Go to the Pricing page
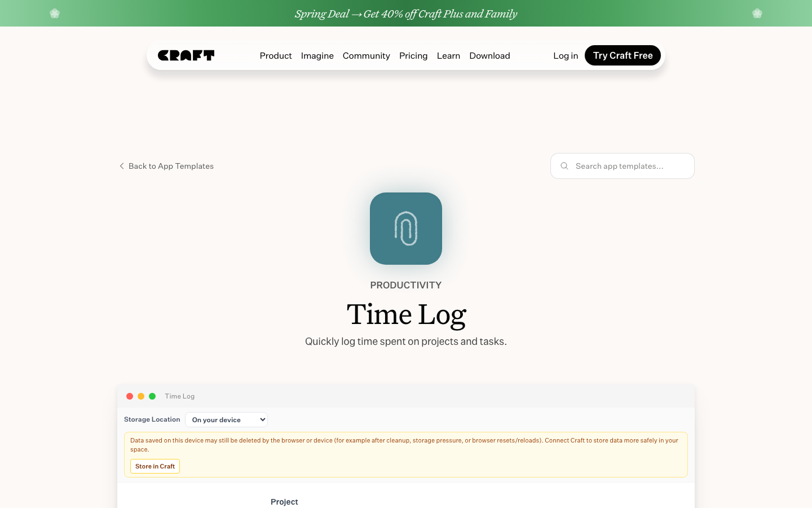Image resolution: width=812 pixels, height=508 pixels. coord(413,55)
